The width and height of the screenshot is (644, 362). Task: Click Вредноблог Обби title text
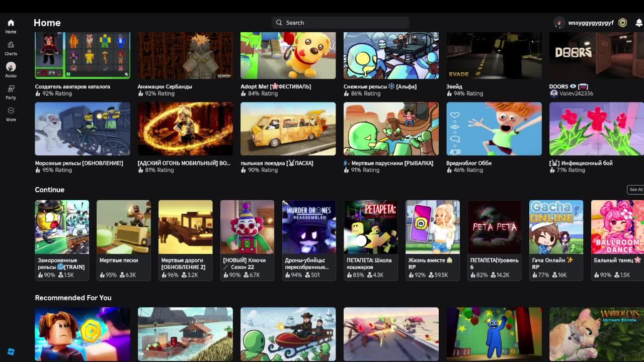(469, 163)
